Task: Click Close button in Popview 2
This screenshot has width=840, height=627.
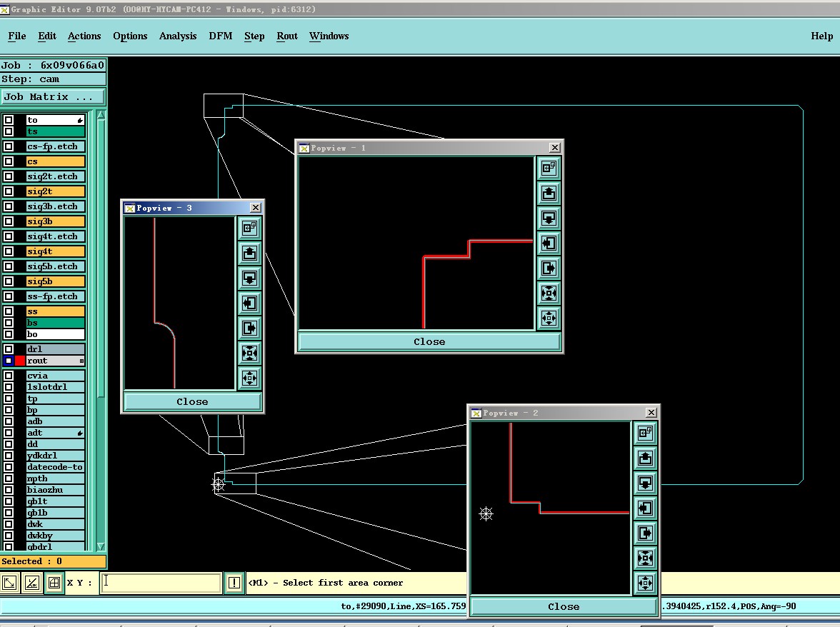Action: coord(564,607)
